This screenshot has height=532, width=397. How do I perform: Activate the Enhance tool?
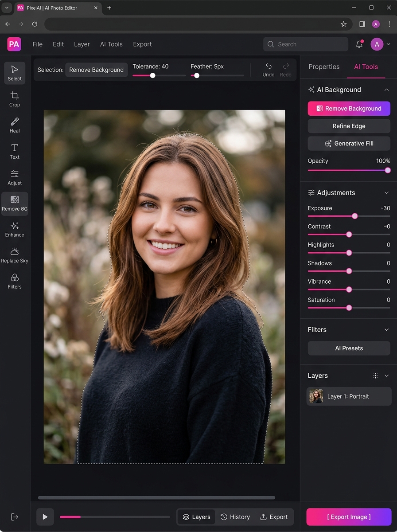[x=15, y=229]
